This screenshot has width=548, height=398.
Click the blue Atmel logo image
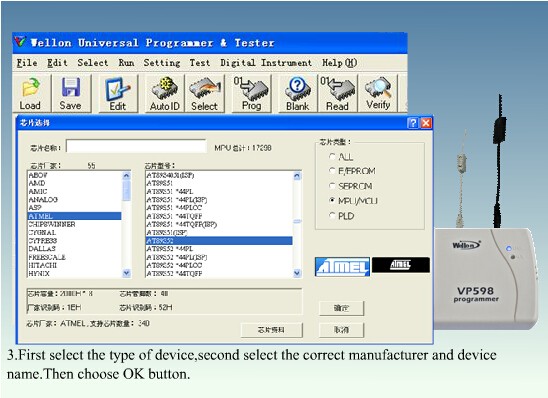pos(342,267)
